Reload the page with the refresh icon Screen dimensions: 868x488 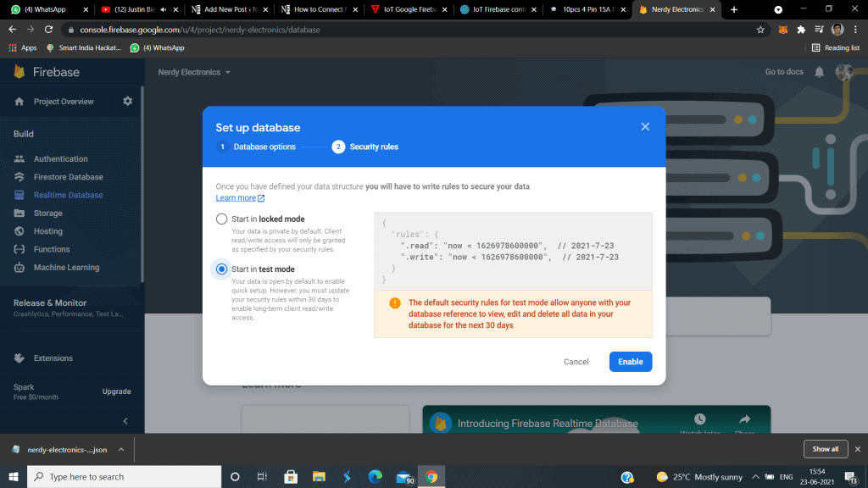click(x=48, y=30)
